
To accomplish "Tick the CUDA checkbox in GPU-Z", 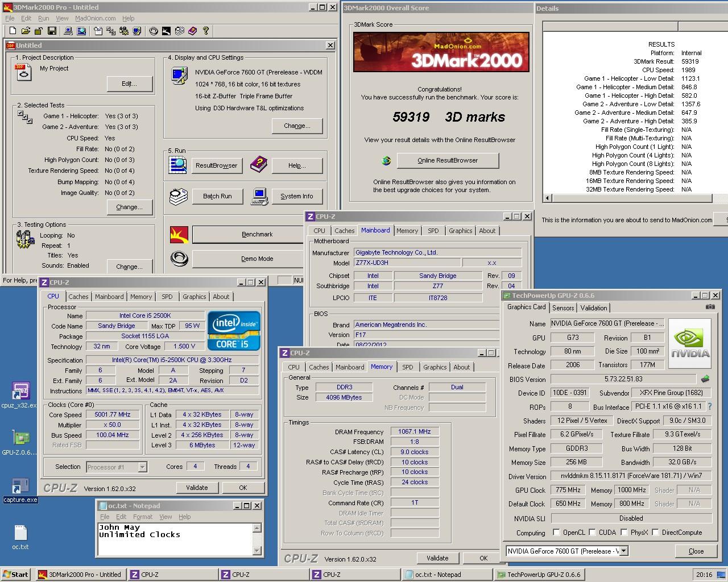I will point(593,533).
